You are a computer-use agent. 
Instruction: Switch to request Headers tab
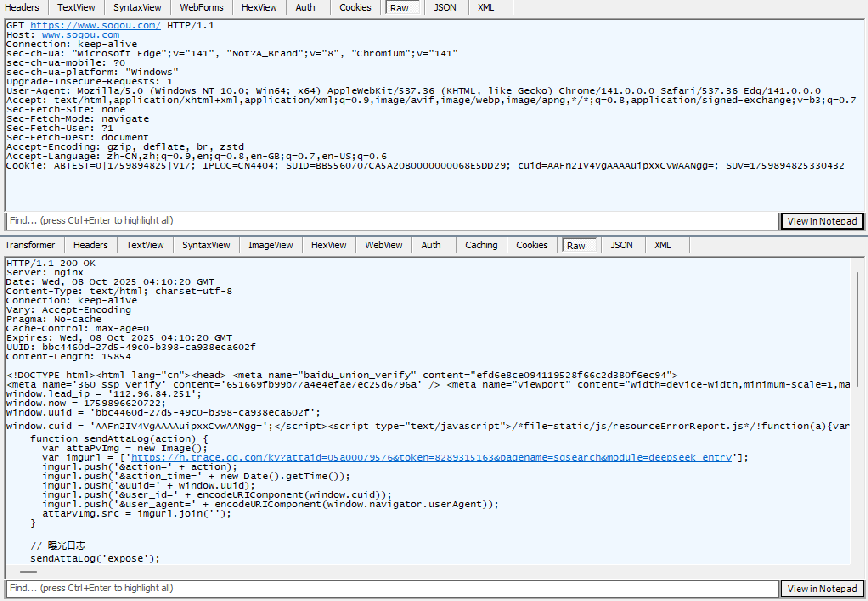22,7
